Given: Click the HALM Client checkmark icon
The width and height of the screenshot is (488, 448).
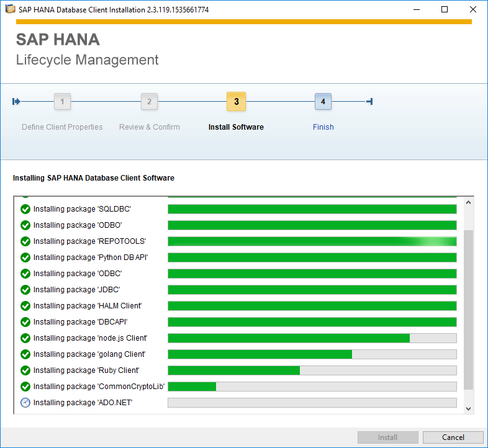Looking at the screenshot, I should 25,306.
